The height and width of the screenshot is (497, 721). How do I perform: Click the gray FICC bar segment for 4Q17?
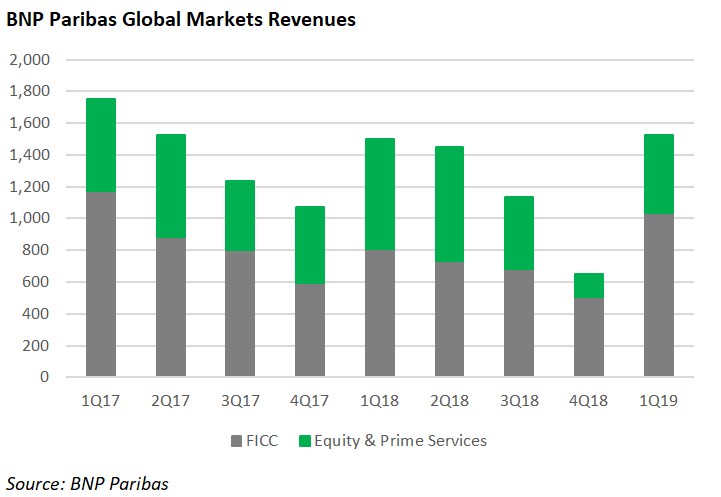pyautogui.click(x=310, y=330)
